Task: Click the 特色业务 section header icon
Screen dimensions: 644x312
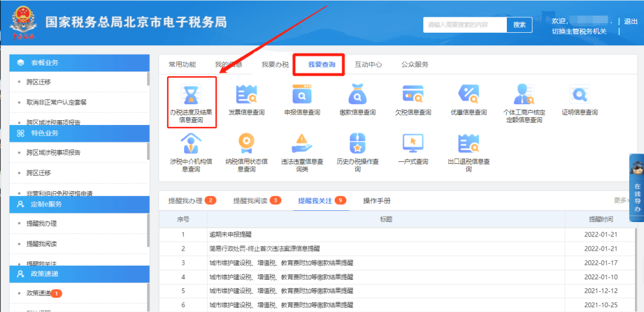Action: (x=20, y=133)
